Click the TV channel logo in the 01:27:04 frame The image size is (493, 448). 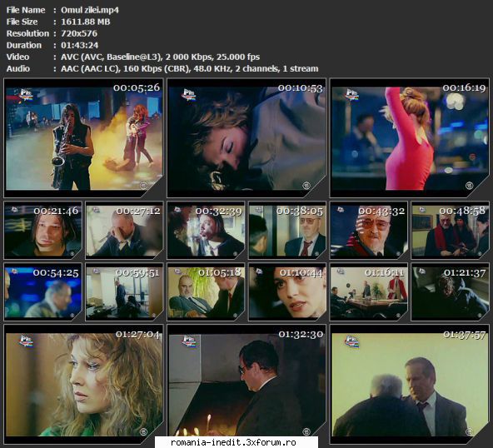[x=26, y=341]
